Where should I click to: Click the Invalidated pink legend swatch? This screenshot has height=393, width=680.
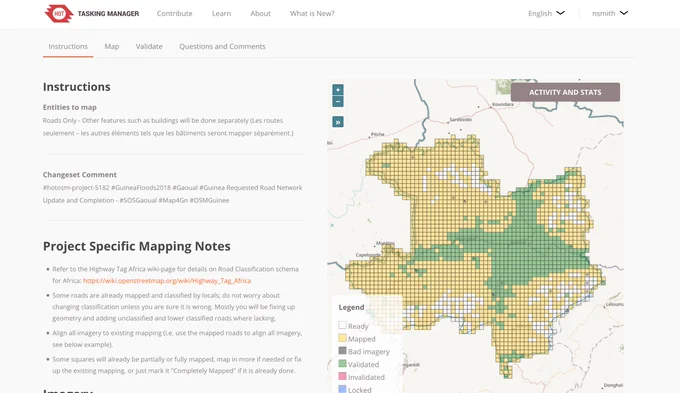point(342,376)
